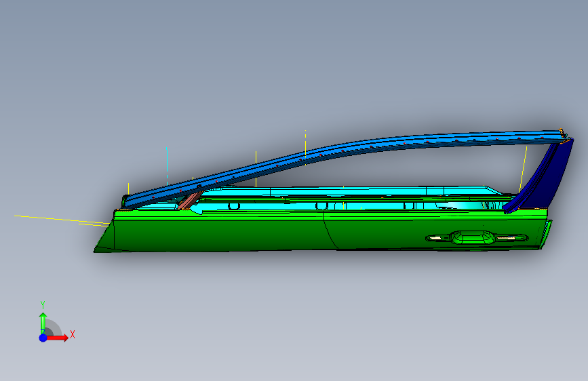588x381 pixels.
Task: Click the green Y axis arrow of the triad
Action: (43, 323)
